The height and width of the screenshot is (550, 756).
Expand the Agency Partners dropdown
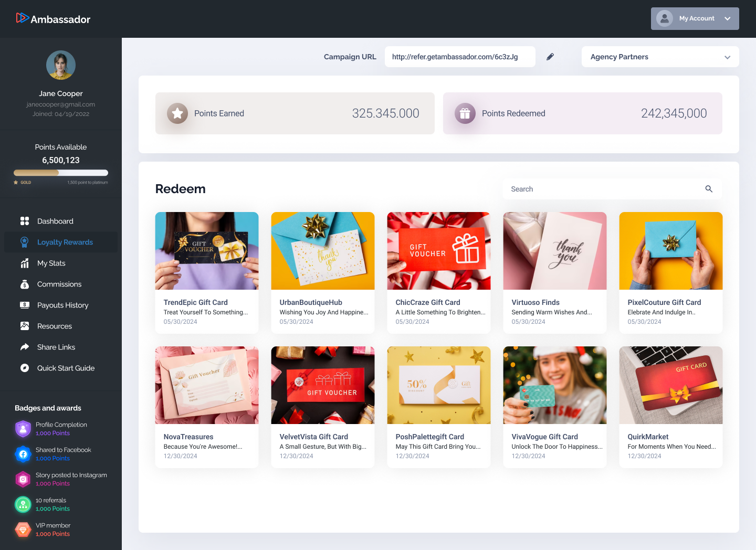pos(660,57)
